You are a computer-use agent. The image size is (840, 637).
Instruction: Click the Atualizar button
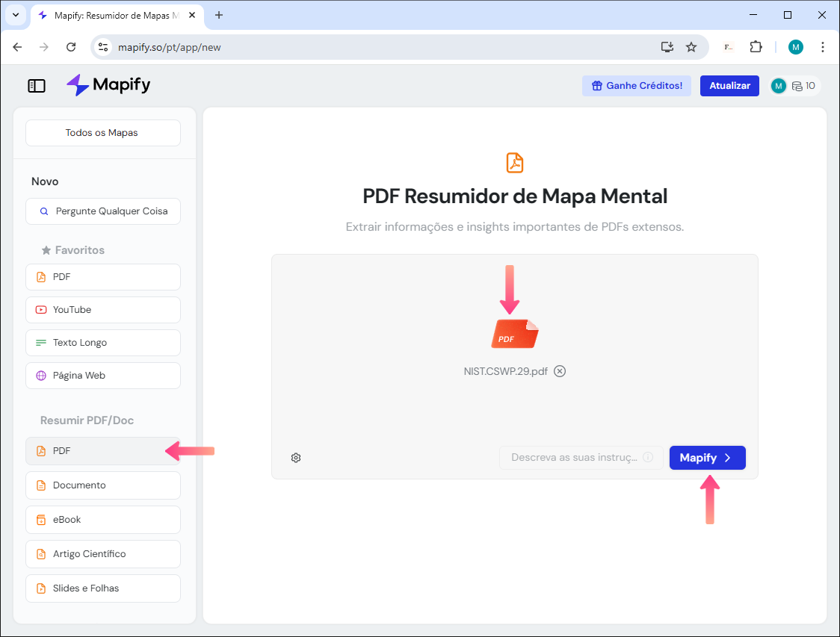coord(729,86)
